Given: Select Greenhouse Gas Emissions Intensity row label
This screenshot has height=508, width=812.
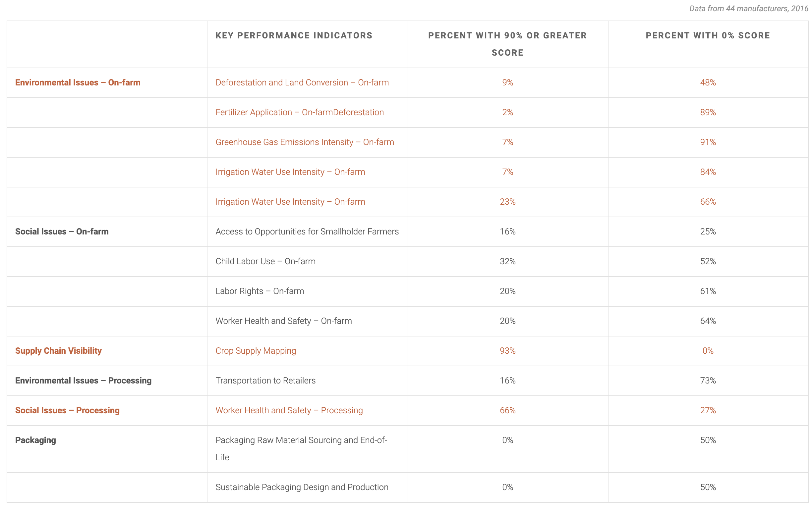Looking at the screenshot, I should 304,142.
